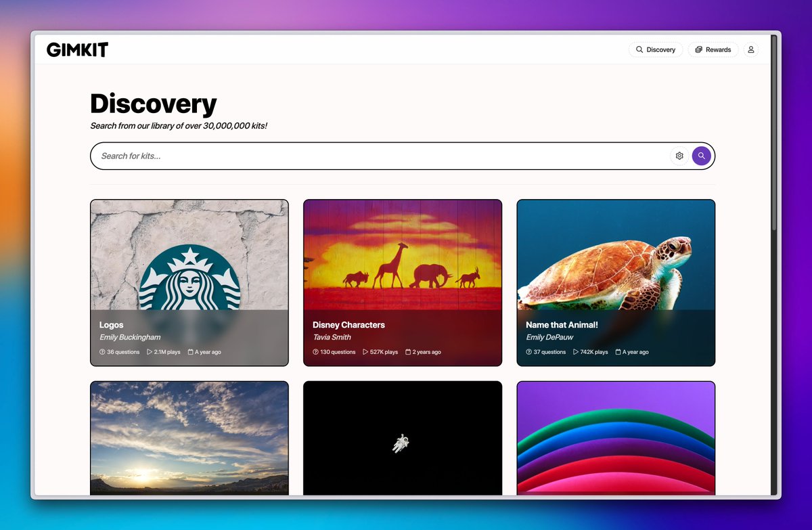Click the over 30,000,000 kits subtitle
812x530 pixels.
point(179,126)
